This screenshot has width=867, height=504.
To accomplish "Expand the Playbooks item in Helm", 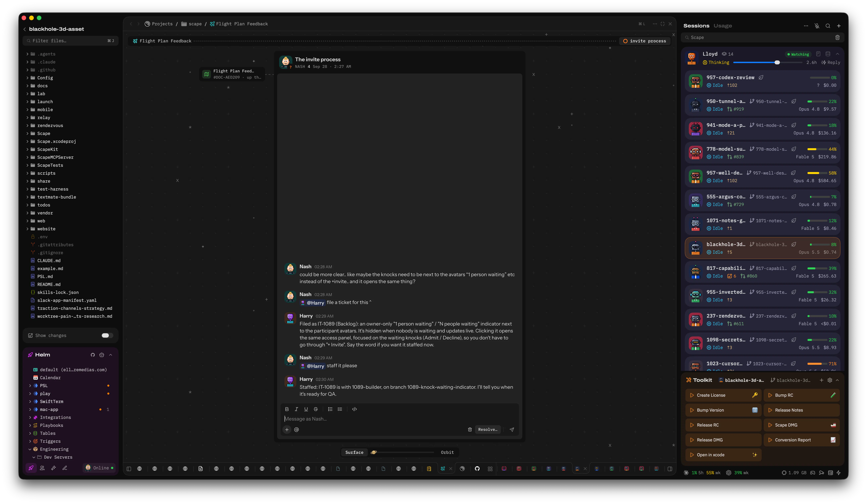I will click(30, 425).
